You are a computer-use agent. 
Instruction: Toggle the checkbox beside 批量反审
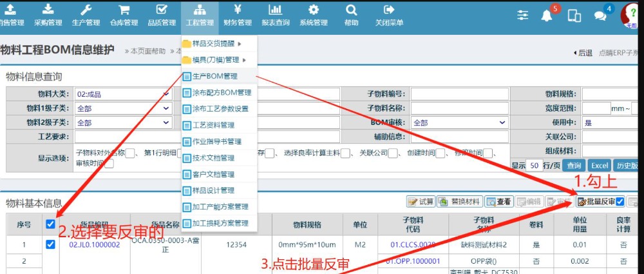coord(620,202)
